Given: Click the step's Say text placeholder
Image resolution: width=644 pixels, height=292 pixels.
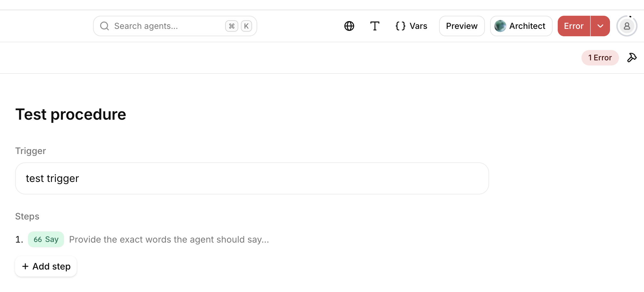Looking at the screenshot, I should point(169,240).
